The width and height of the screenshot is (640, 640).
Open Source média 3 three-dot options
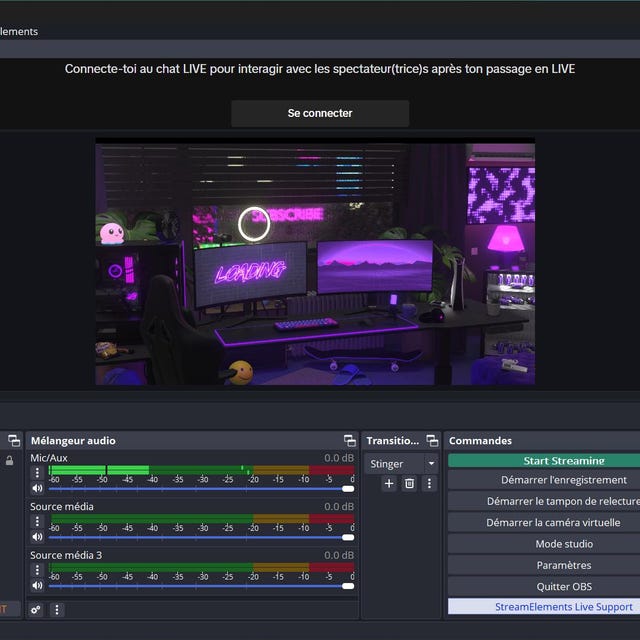(x=37, y=570)
